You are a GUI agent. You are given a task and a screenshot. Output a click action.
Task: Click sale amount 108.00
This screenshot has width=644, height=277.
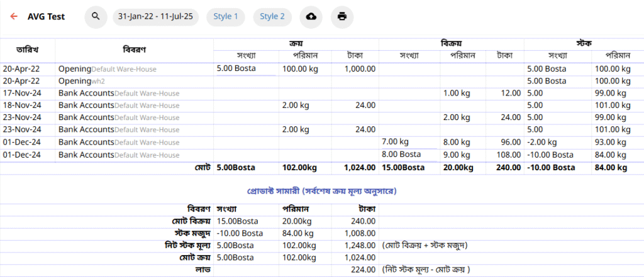tap(510, 155)
